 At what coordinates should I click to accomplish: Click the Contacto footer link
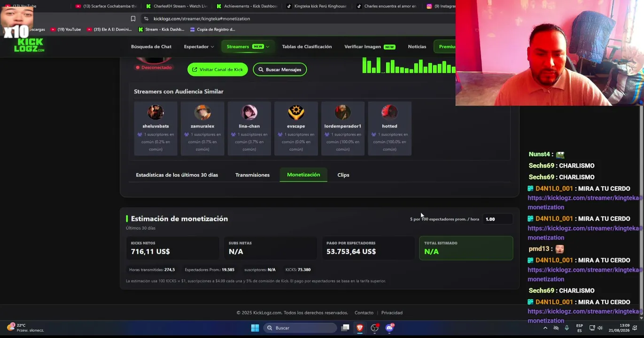(364, 313)
